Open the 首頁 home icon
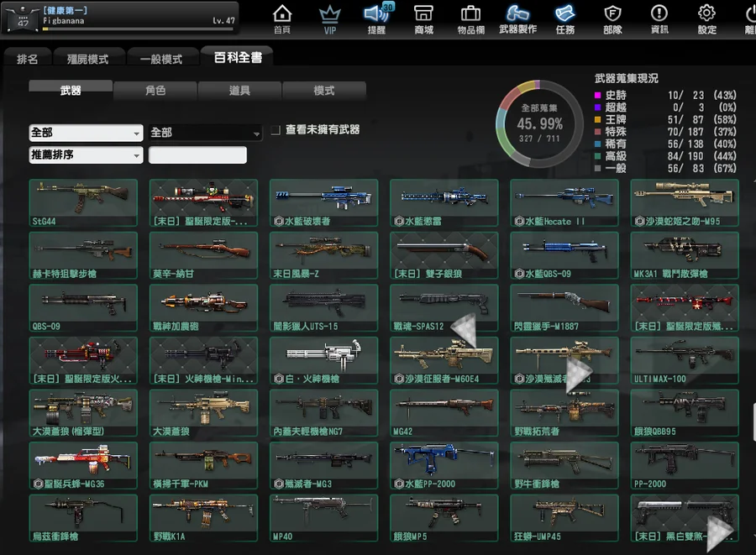756x555 pixels. tap(282, 19)
